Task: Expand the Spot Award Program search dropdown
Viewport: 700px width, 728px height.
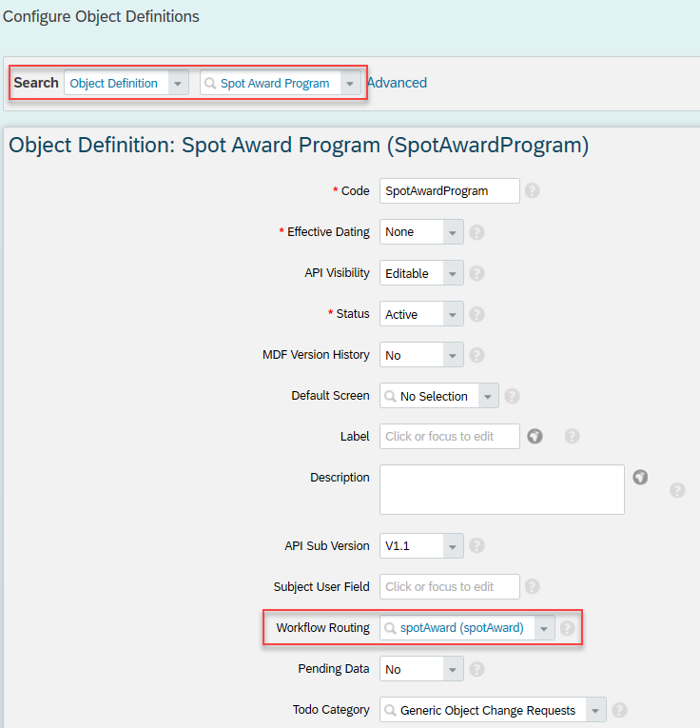Action: pyautogui.click(x=350, y=83)
